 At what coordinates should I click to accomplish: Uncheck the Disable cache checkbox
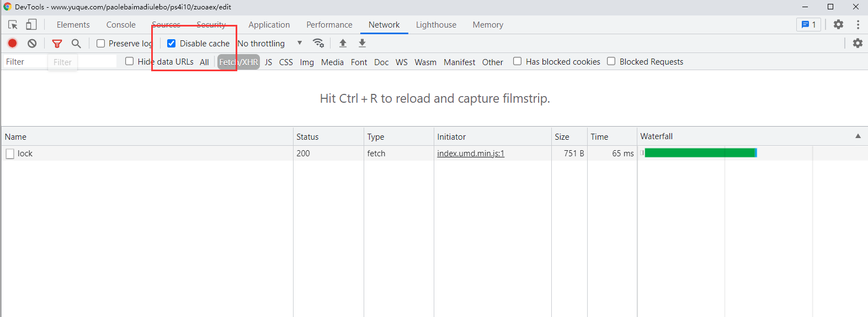point(171,43)
